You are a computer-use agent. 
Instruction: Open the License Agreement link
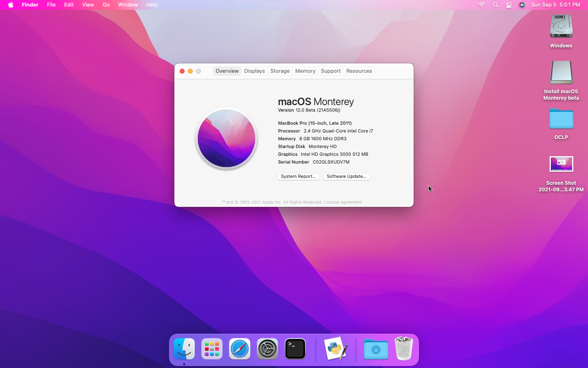point(343,202)
